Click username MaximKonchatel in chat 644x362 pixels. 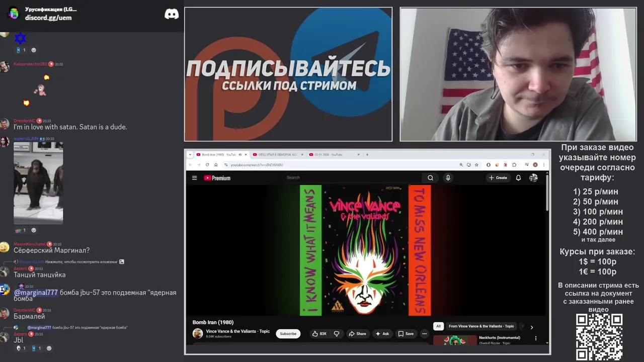30,244
